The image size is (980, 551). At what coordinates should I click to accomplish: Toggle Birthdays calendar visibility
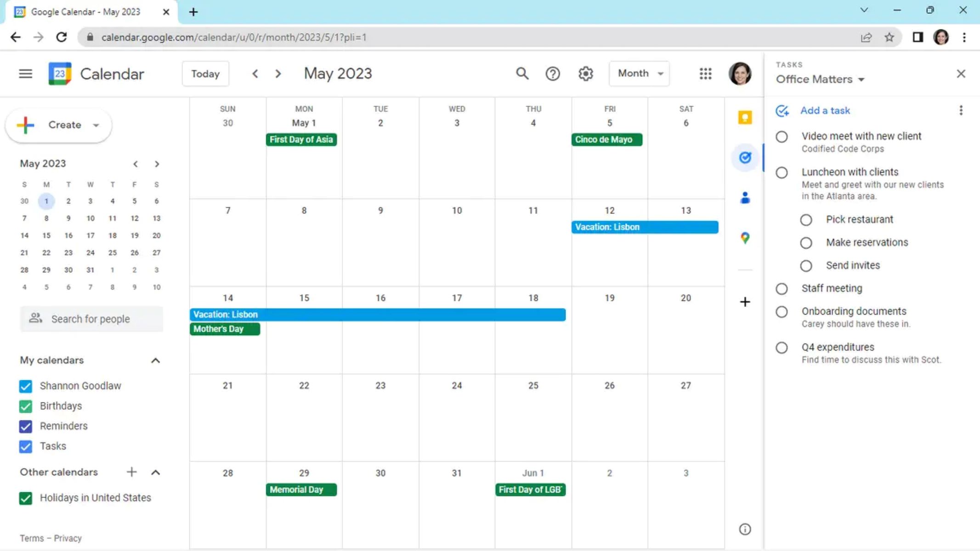[x=25, y=406]
